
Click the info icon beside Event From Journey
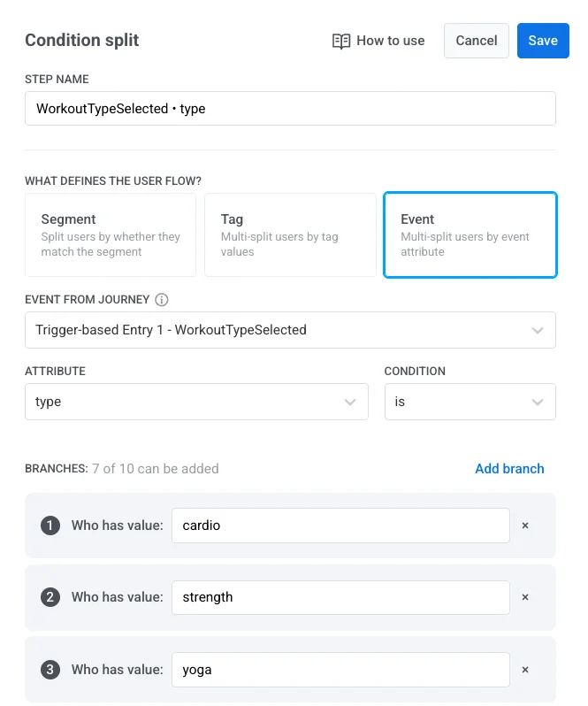click(162, 300)
